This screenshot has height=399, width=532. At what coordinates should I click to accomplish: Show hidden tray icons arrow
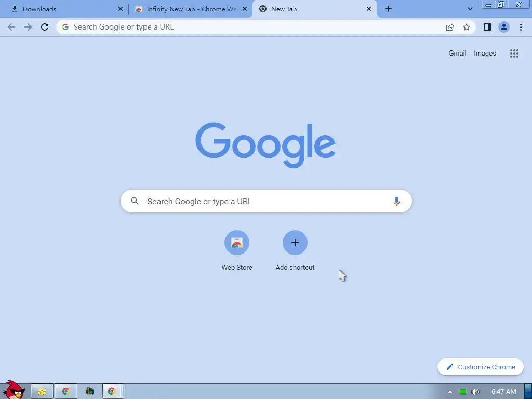click(450, 392)
